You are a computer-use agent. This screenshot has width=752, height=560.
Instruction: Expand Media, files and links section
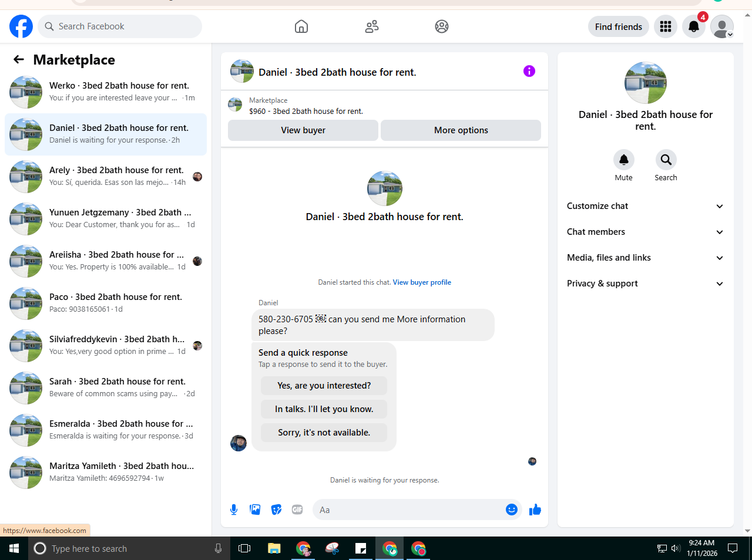click(645, 258)
